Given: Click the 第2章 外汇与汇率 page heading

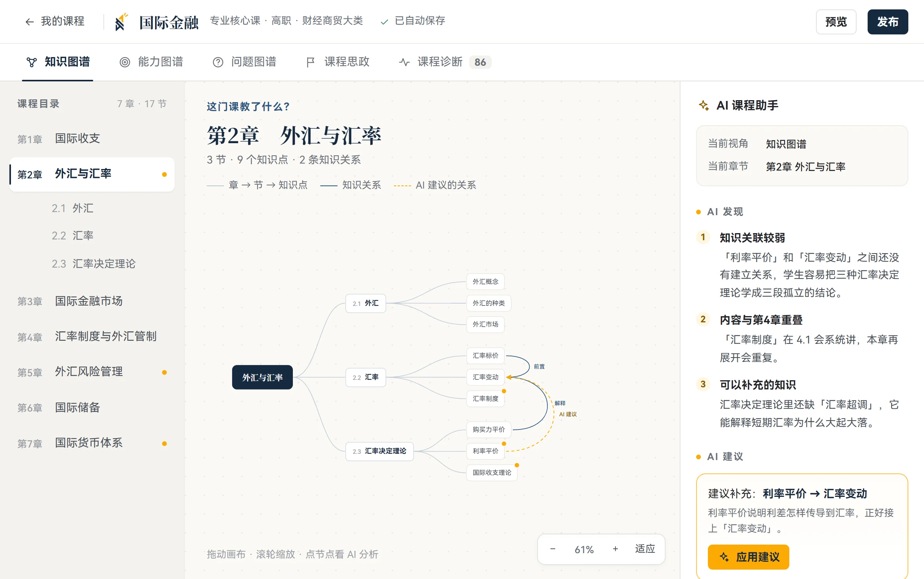Looking at the screenshot, I should [x=294, y=136].
